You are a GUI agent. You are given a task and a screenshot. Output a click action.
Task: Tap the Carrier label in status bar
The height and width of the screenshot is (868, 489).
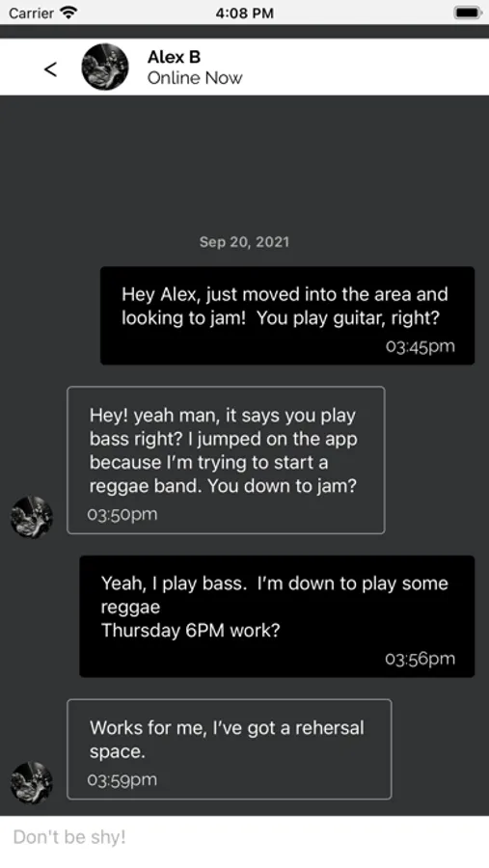[31, 13]
